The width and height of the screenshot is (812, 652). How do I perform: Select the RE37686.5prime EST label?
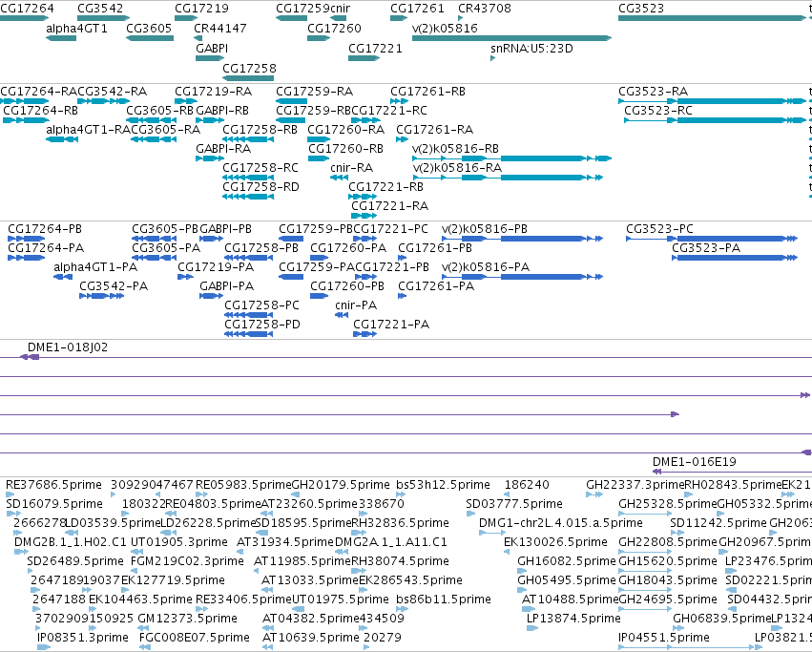point(53,485)
